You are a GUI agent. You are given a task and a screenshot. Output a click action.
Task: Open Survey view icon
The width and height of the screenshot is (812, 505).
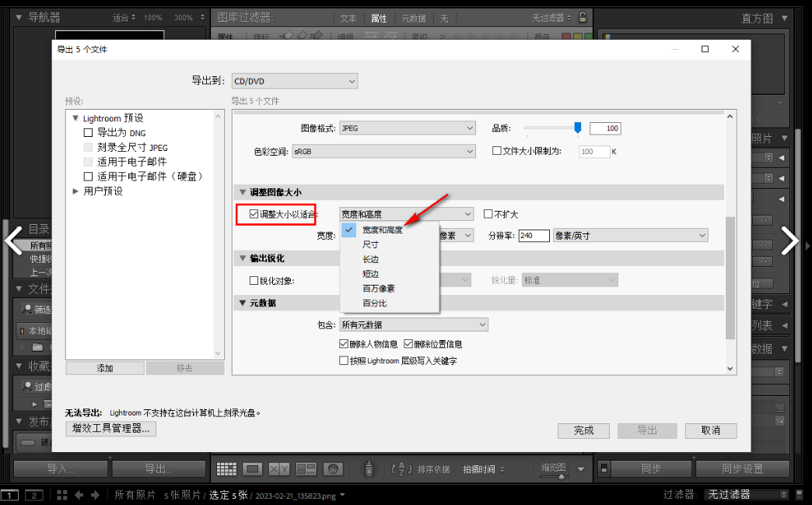(x=306, y=469)
